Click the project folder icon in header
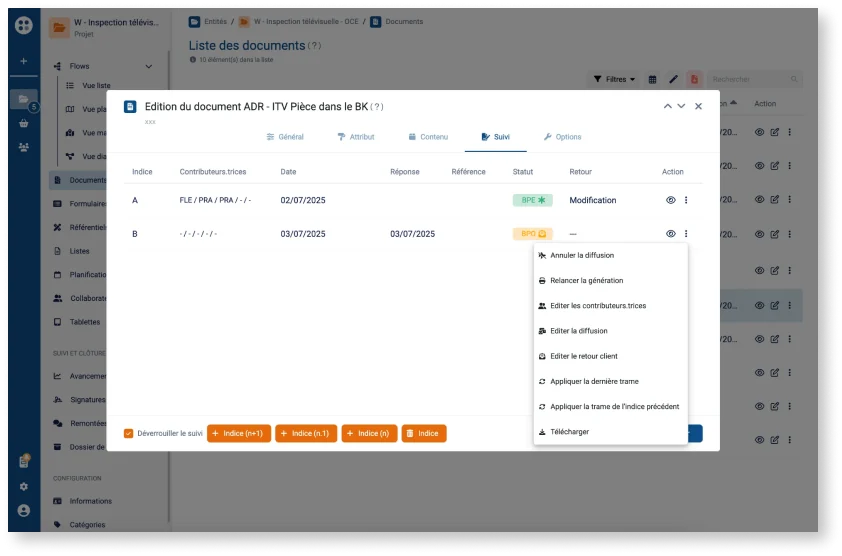This screenshot has width=842, height=556. point(60,27)
